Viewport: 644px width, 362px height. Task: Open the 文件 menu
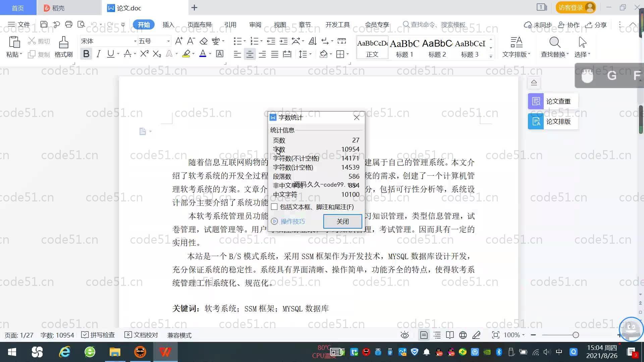(19, 24)
